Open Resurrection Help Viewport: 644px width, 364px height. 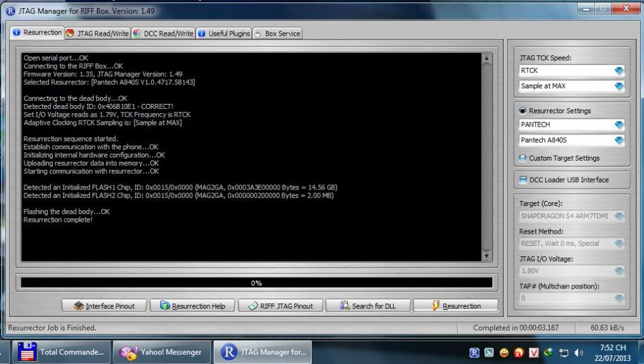[192, 306]
